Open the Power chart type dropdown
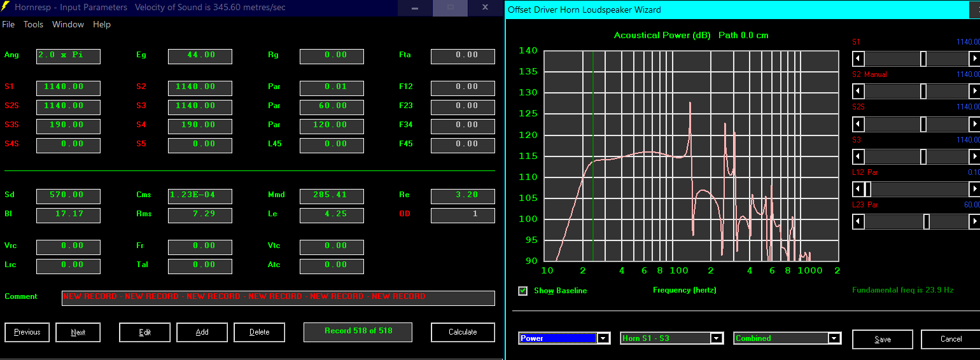 pyautogui.click(x=603, y=338)
